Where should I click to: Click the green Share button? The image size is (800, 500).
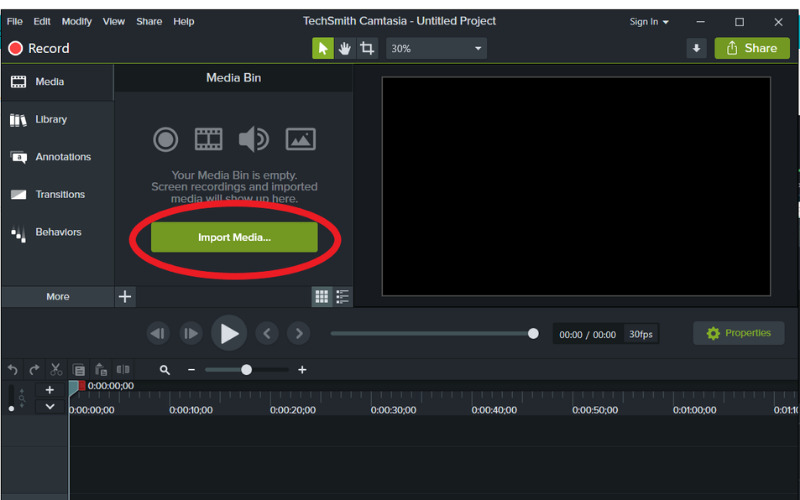pyautogui.click(x=752, y=48)
